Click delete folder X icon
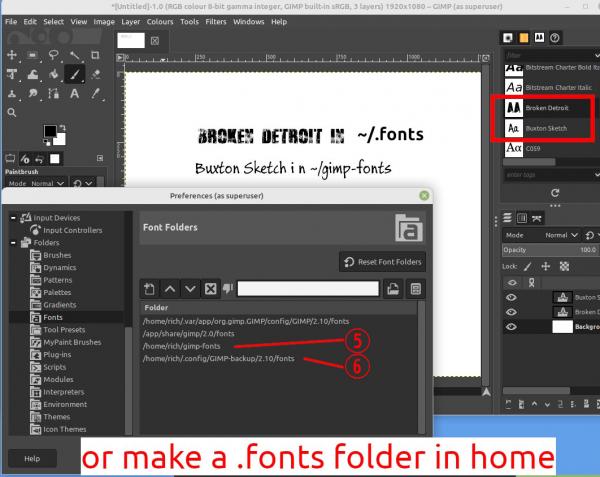This screenshot has height=477, width=600. click(x=210, y=289)
